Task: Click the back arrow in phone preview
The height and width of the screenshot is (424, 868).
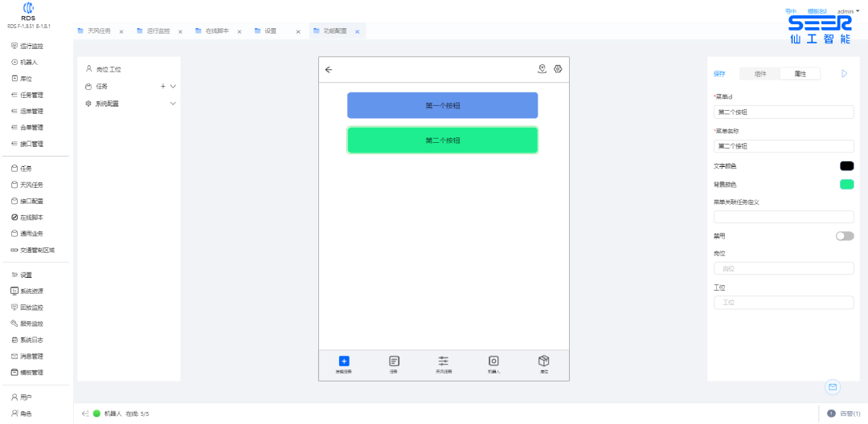Action: tap(328, 70)
